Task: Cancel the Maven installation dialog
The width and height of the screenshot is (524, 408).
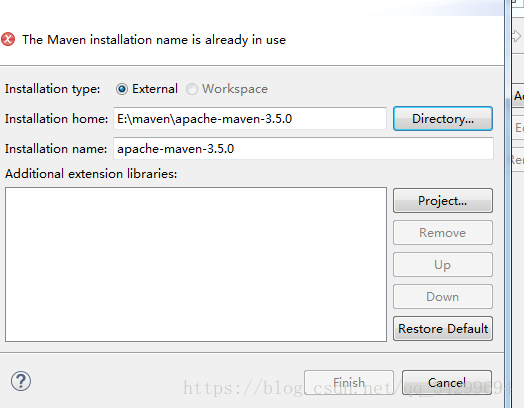Action: [447, 383]
